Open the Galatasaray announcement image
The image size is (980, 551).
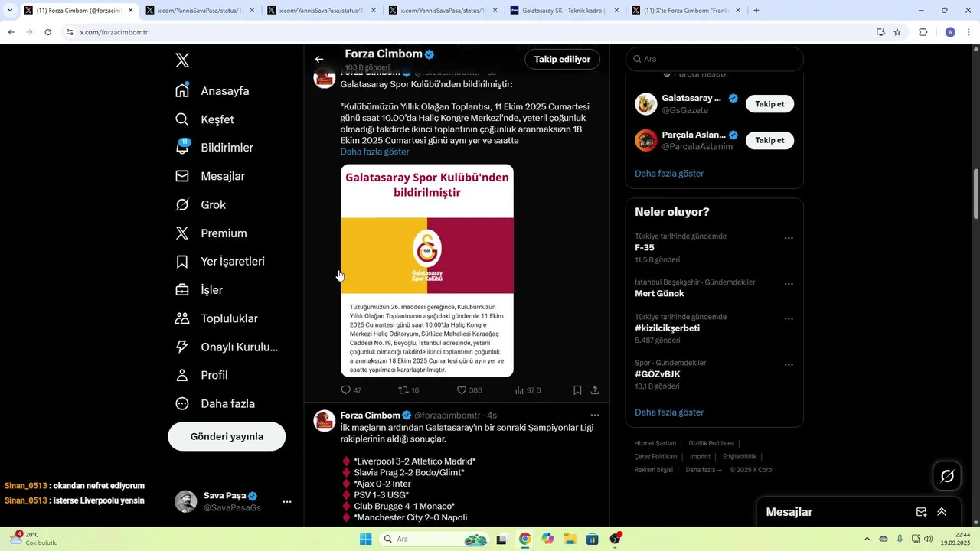(427, 270)
